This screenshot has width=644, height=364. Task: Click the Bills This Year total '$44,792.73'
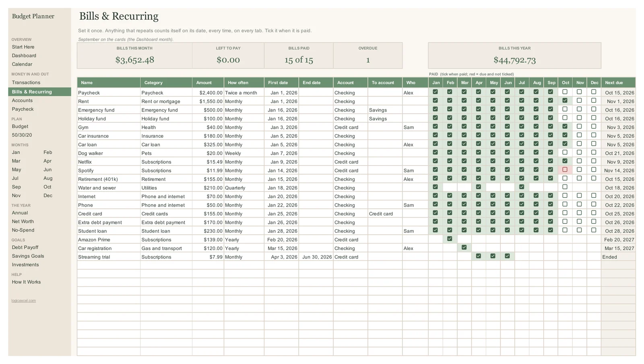coord(514,60)
